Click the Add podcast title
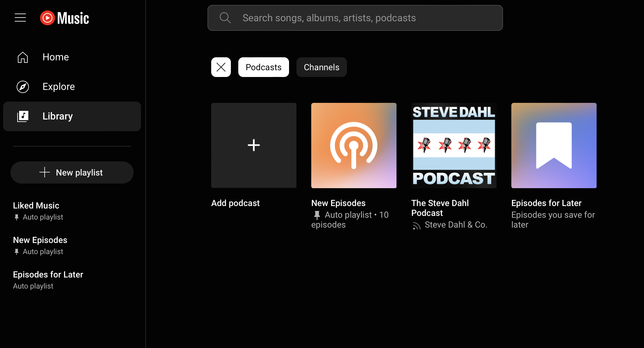 (235, 203)
